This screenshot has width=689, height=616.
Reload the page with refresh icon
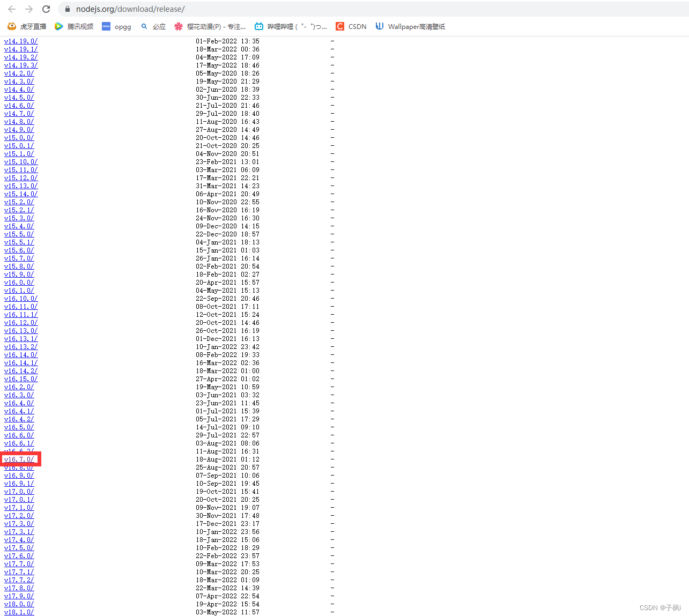click(x=46, y=9)
